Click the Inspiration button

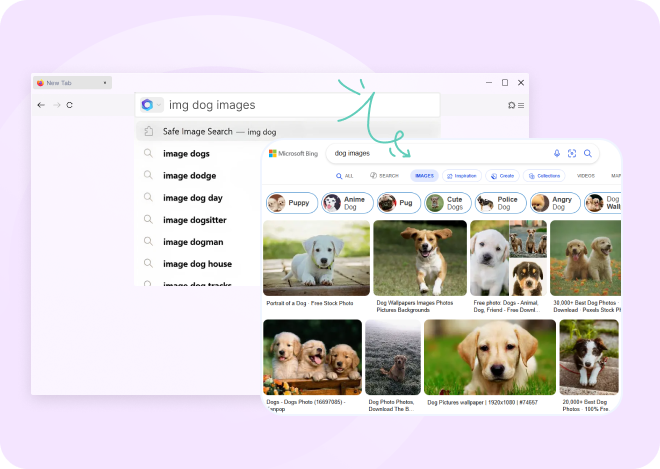[462, 175]
